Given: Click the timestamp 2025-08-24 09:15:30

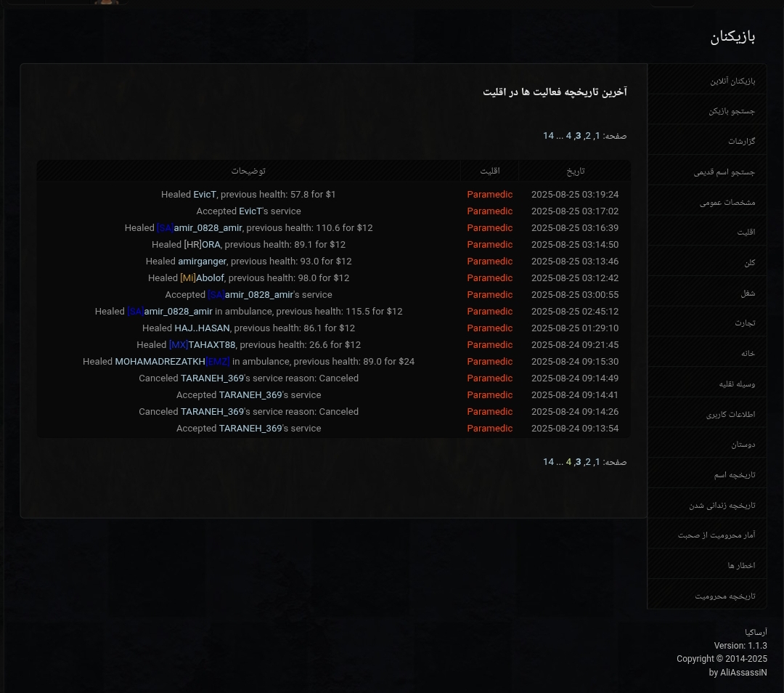Looking at the screenshot, I should [x=575, y=361].
